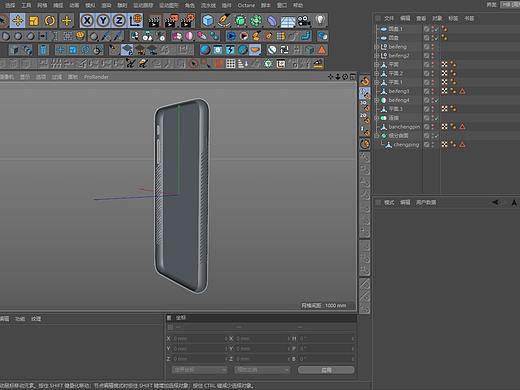
Task: Click the warning triangle tag on banchengpin
Action: [462, 126]
